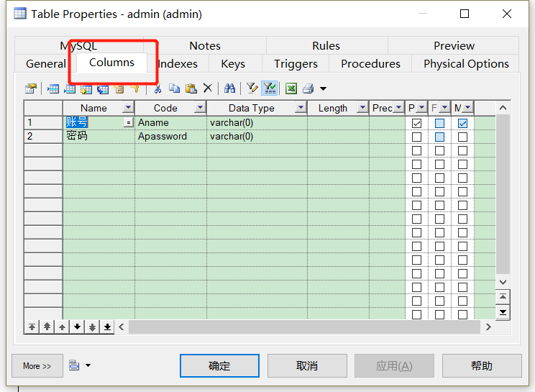535x392 pixels.
Task: Open print options dropdown arrow
Action: [323, 89]
